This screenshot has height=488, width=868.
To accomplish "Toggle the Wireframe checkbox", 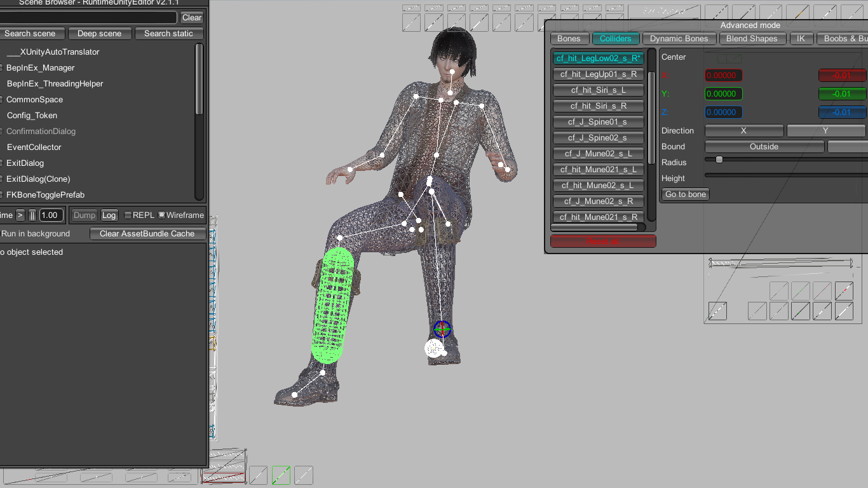I will [162, 215].
